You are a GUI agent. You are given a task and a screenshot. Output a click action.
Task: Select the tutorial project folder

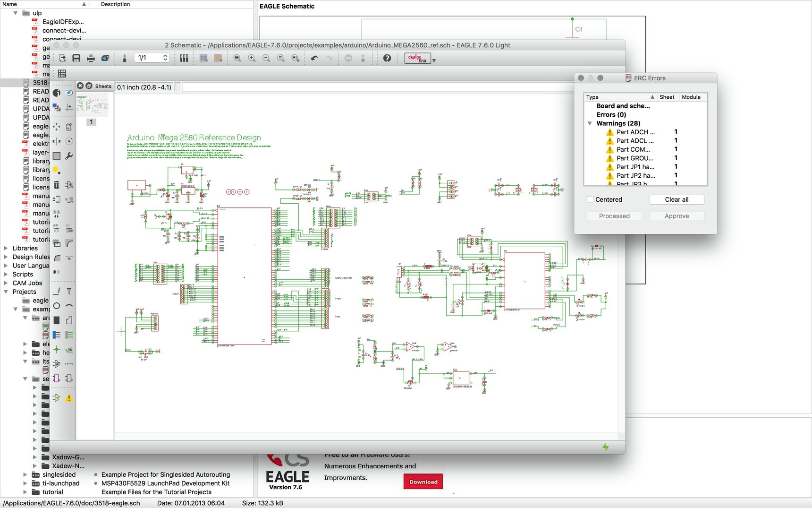point(52,492)
